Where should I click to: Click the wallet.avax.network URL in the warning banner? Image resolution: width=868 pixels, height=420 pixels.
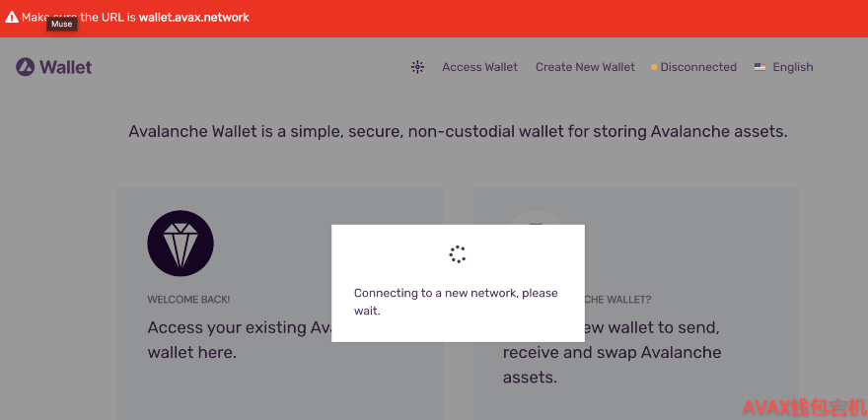(193, 17)
